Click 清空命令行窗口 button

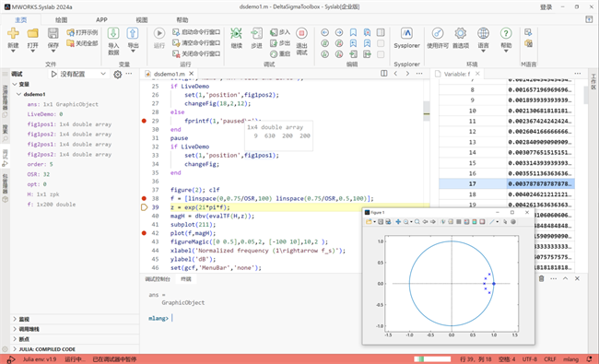click(196, 42)
